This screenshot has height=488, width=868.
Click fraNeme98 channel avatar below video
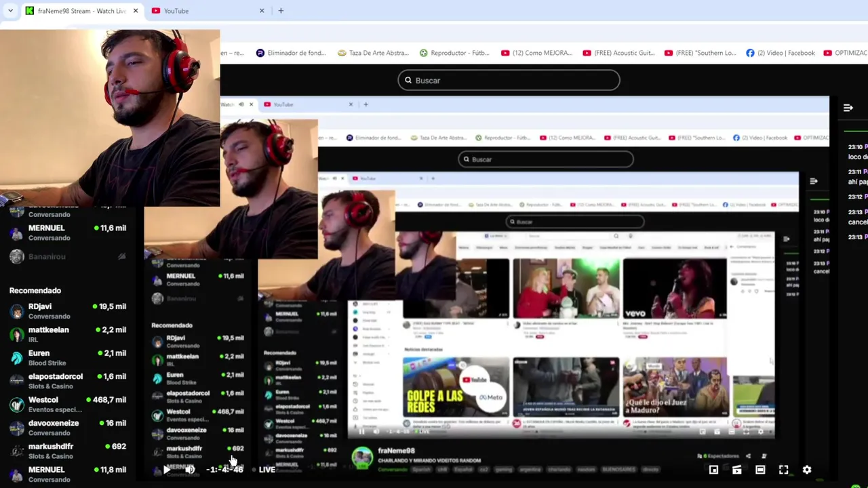362,457
